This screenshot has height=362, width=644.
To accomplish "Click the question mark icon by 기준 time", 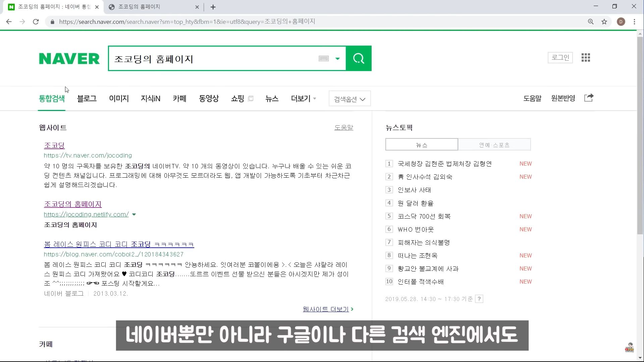I will (x=479, y=299).
